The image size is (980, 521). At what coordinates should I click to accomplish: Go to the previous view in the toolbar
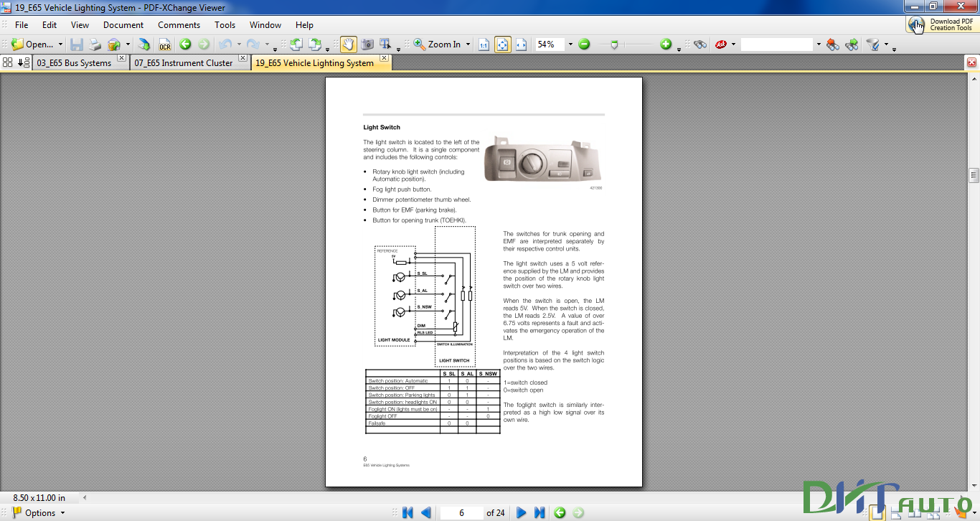(x=185, y=44)
